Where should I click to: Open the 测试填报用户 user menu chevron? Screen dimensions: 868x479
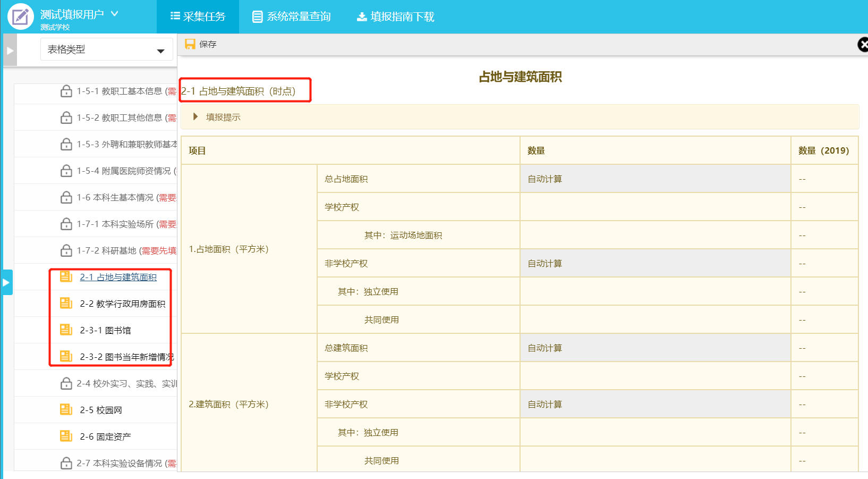pos(115,14)
